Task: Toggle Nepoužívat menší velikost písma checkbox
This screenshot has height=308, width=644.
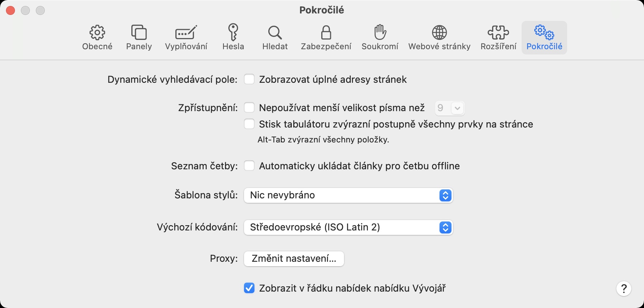Action: tap(249, 108)
